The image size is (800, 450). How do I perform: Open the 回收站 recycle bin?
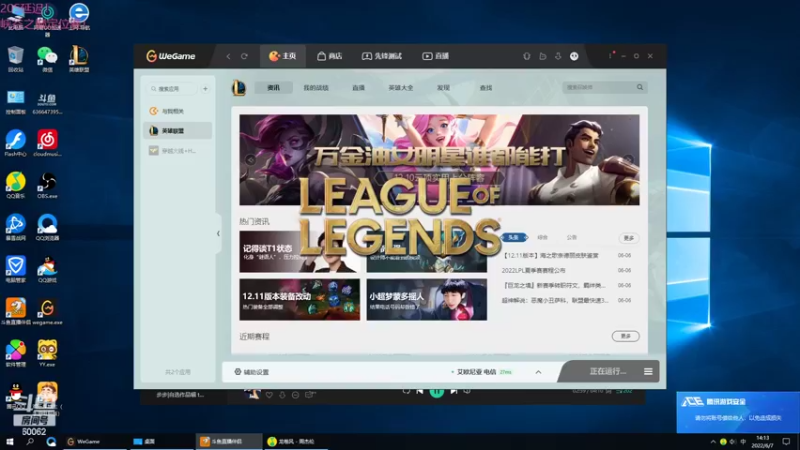pos(16,60)
